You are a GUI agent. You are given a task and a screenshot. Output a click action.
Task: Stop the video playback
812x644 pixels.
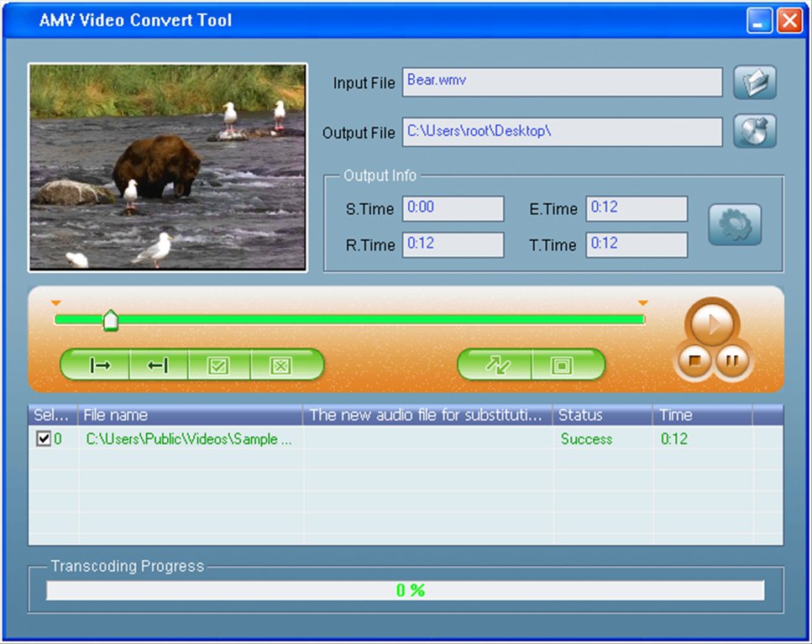(x=694, y=360)
